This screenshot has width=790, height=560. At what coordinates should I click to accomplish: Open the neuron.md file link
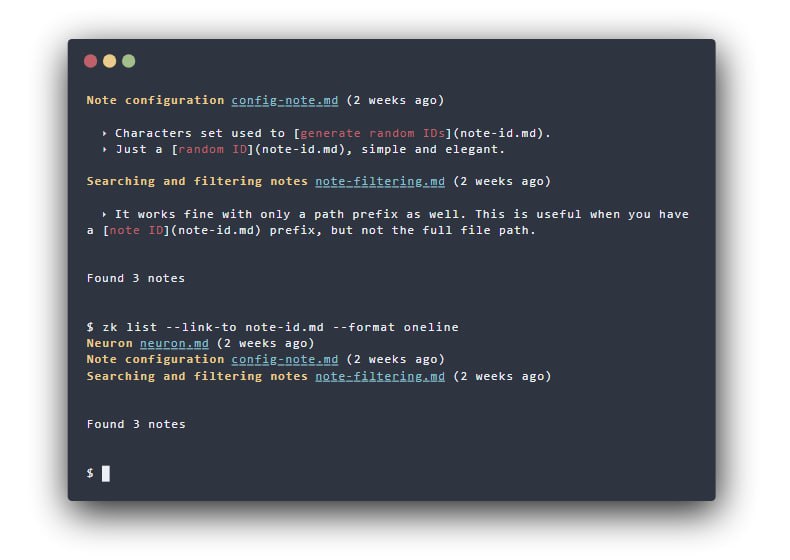point(174,343)
